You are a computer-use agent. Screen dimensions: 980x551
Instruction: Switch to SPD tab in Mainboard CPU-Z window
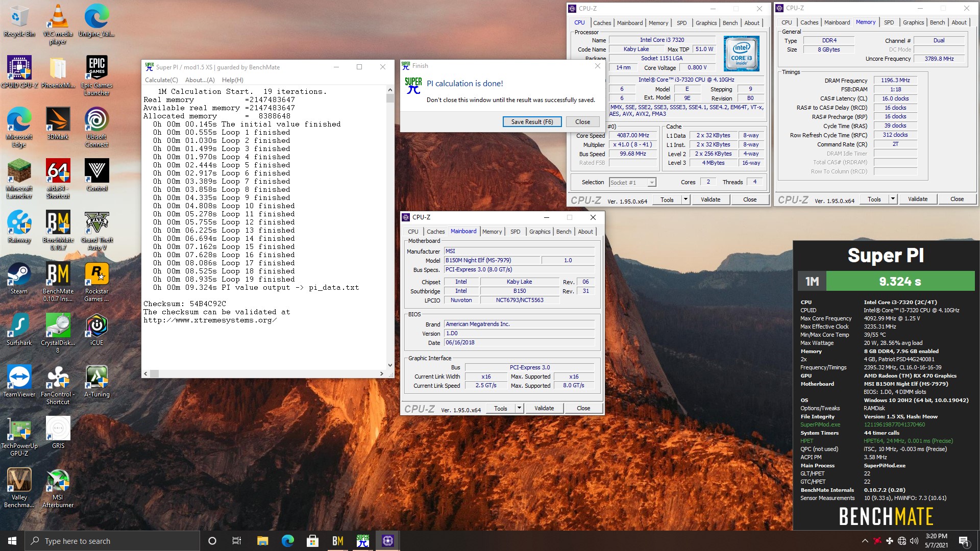pos(516,232)
